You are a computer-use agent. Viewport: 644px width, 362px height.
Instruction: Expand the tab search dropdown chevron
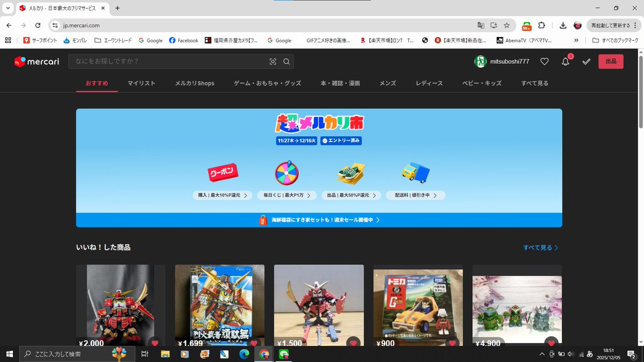[x=8, y=8]
